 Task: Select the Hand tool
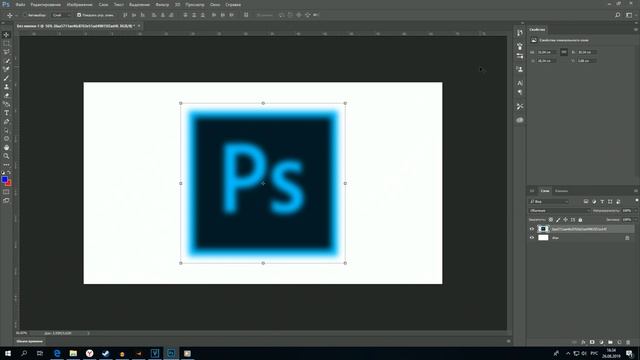7,148
